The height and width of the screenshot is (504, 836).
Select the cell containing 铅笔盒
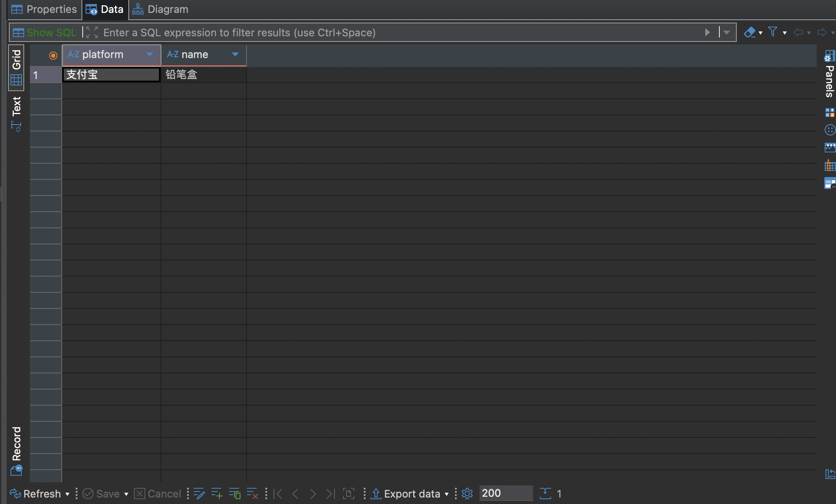[x=204, y=75]
